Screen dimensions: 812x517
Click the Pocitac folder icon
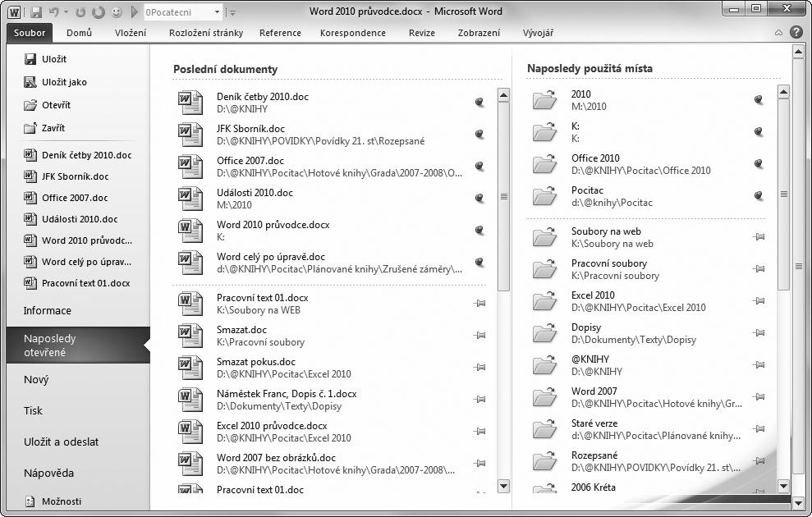coord(545,196)
